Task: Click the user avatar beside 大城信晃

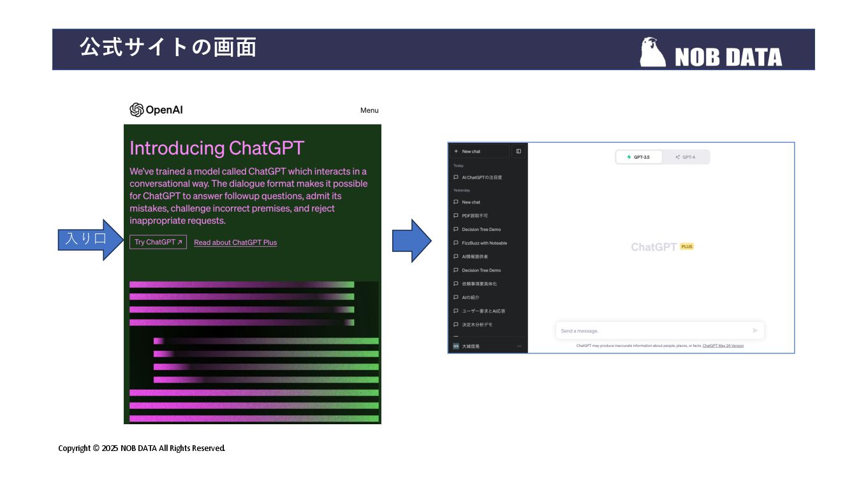Action: pyautogui.click(x=455, y=346)
